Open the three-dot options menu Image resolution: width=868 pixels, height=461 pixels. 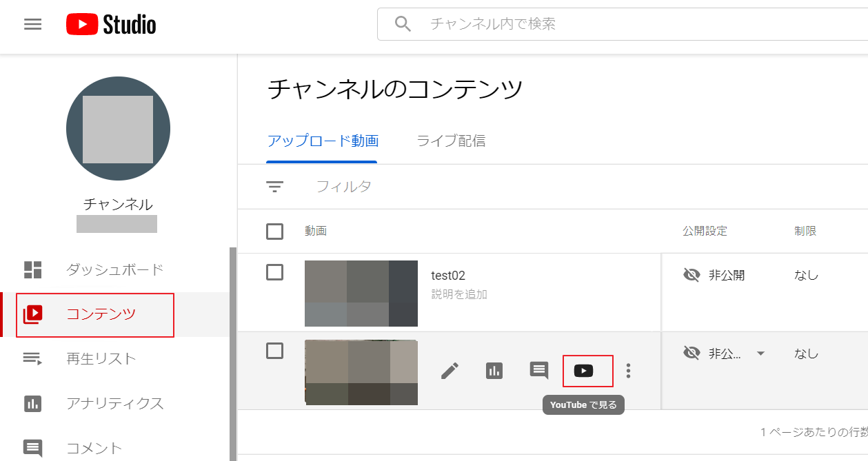pyautogui.click(x=628, y=371)
